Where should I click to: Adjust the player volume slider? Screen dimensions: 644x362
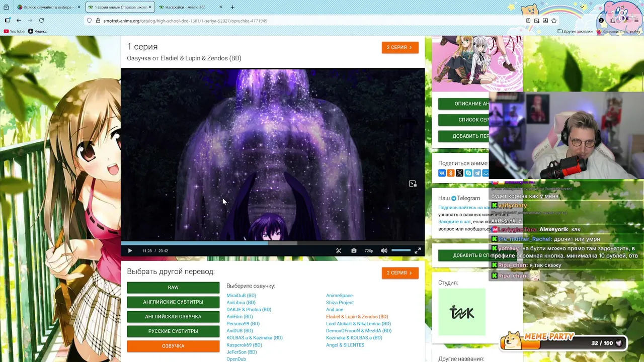401,250
